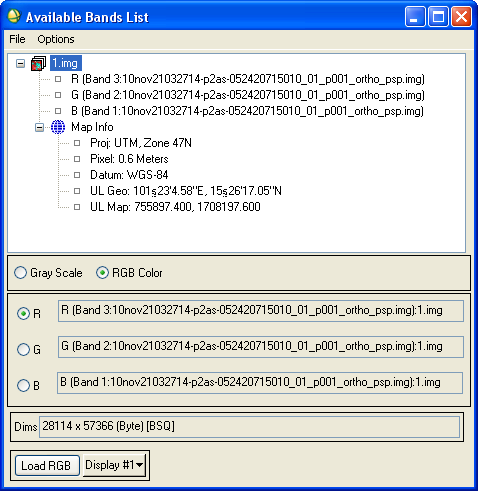Open the File menu
This screenshot has height=491, width=478.
click(17, 39)
